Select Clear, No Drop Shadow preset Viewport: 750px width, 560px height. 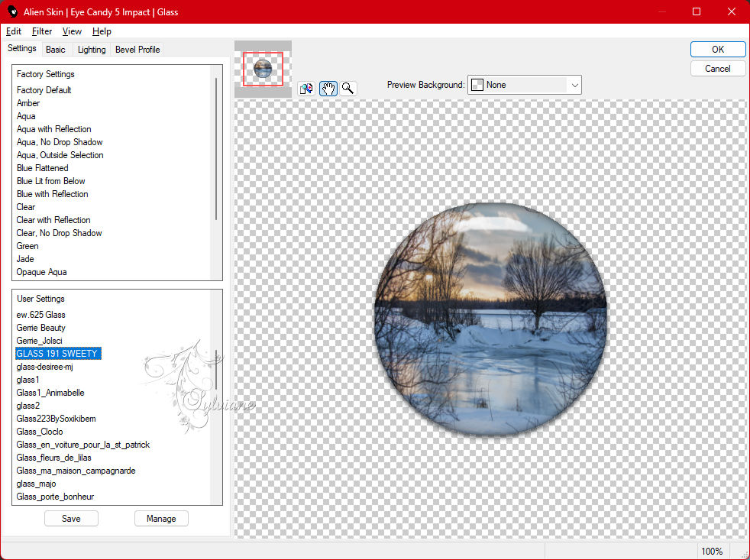click(x=59, y=232)
